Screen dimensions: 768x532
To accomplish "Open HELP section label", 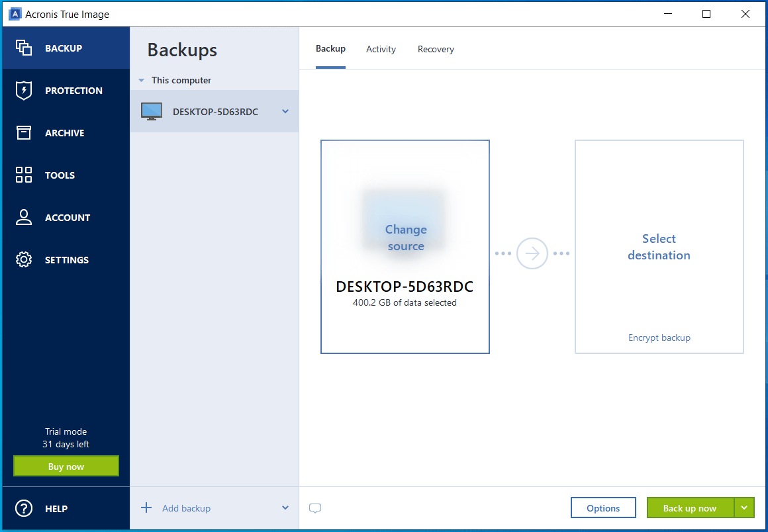I will click(x=56, y=509).
